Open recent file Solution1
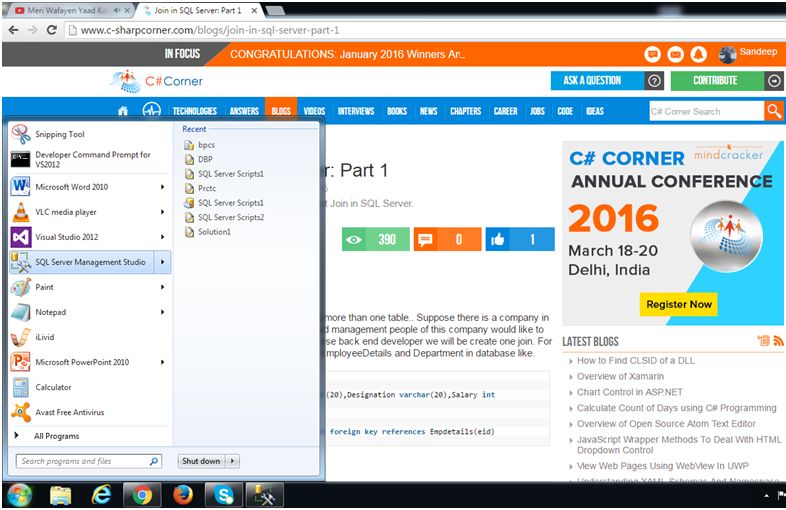This screenshot has height=510, width=786. (214, 232)
